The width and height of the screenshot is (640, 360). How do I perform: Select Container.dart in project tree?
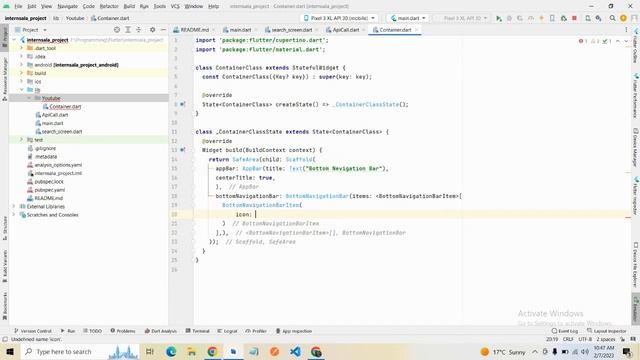(x=65, y=107)
